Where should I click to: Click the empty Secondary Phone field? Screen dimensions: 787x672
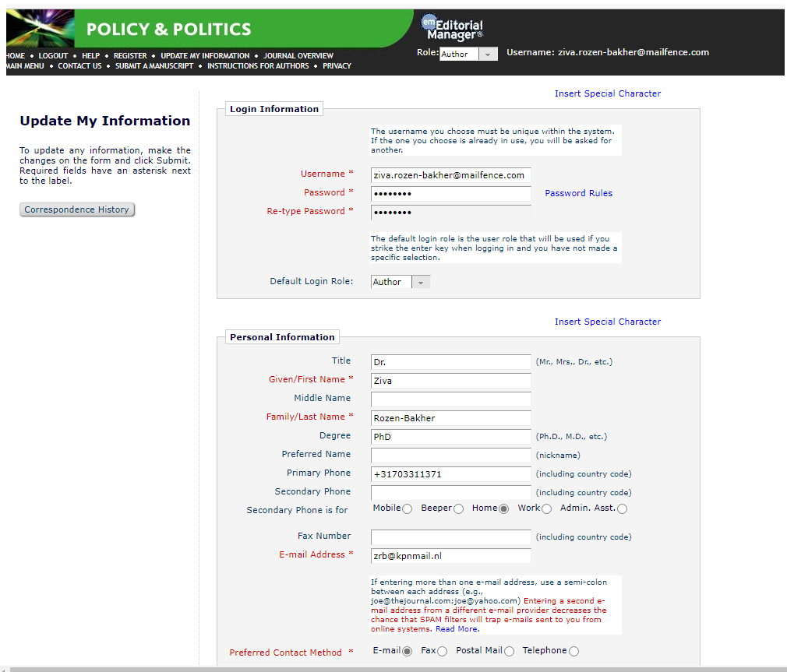[450, 492]
